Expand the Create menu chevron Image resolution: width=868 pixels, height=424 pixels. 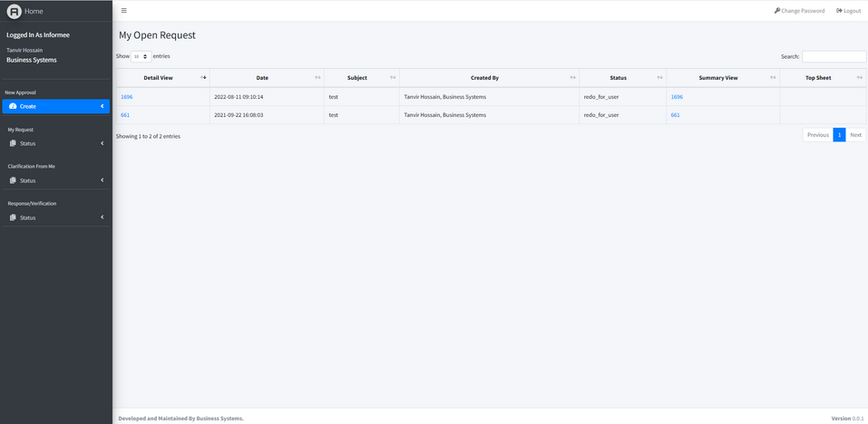coord(102,106)
